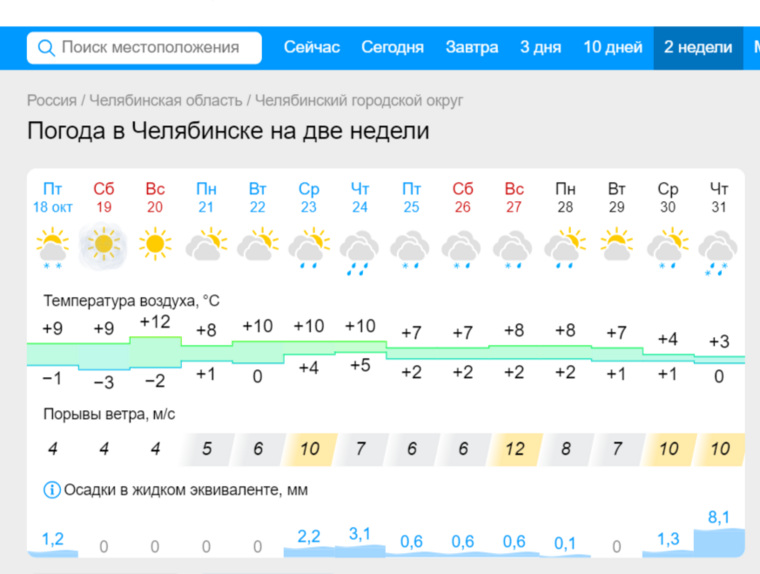The image size is (760, 574).
Task: Click the highlighted sun icon for Сб 19
Action: pyautogui.click(x=104, y=245)
